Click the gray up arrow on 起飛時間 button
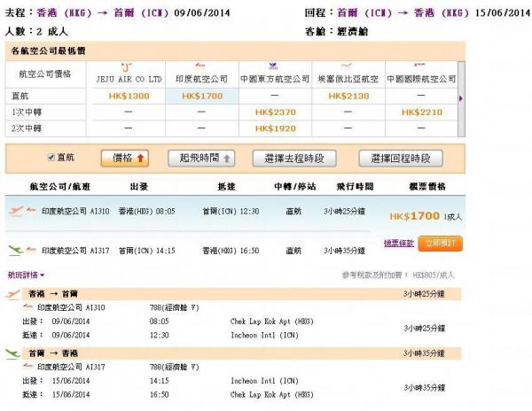Image resolution: width=532 pixels, height=411 pixels. [227, 159]
